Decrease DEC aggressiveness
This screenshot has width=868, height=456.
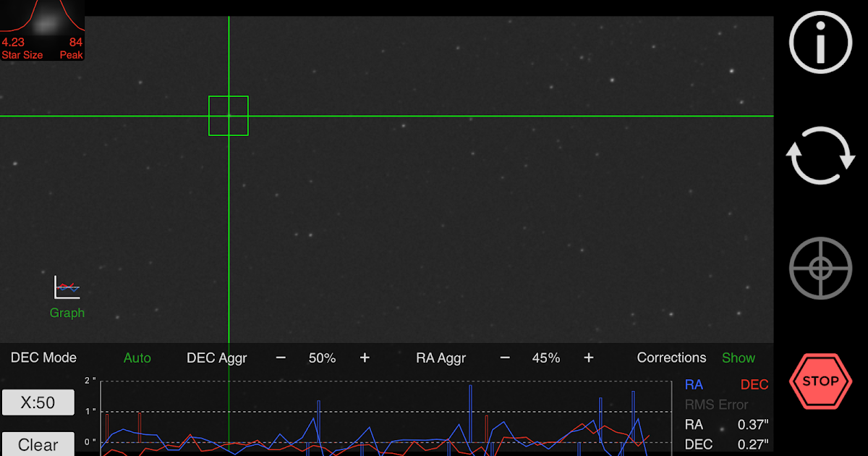tap(280, 357)
